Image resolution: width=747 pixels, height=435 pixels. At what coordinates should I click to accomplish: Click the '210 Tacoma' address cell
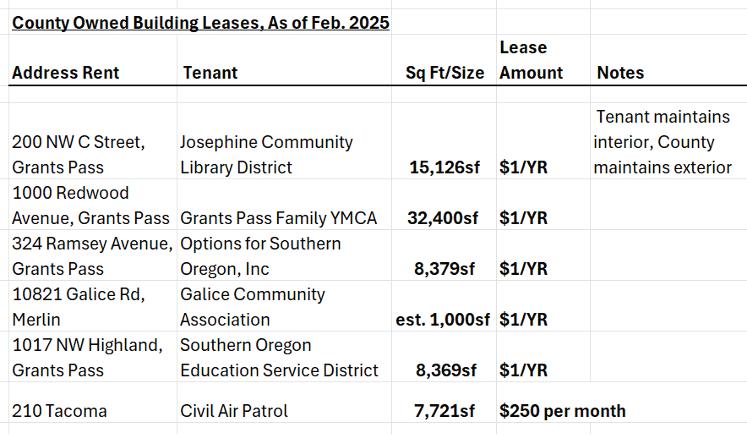click(x=59, y=411)
